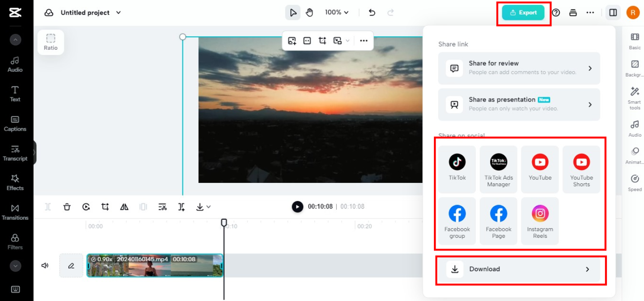Viewport: 644px width, 301px height.
Task: Collapse the left sidebar panel handle
Action: 35,152
